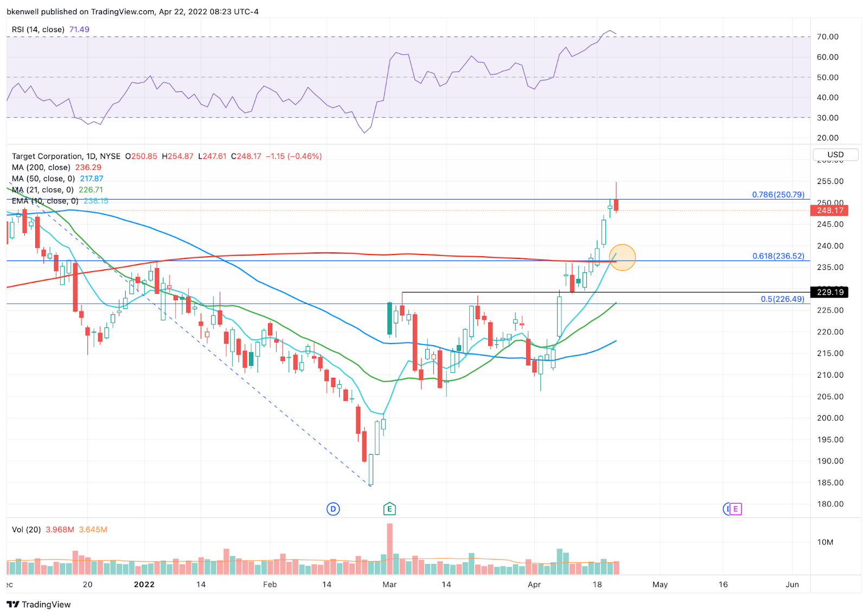868x616 pixels.
Task: Click the 2022 label on the time axis
Action: 144,585
